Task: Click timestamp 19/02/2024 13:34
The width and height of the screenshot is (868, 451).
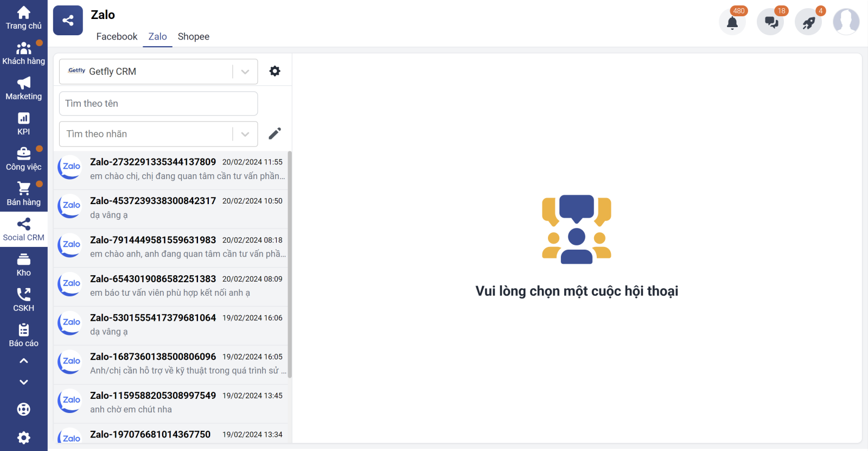Action: pyautogui.click(x=252, y=435)
